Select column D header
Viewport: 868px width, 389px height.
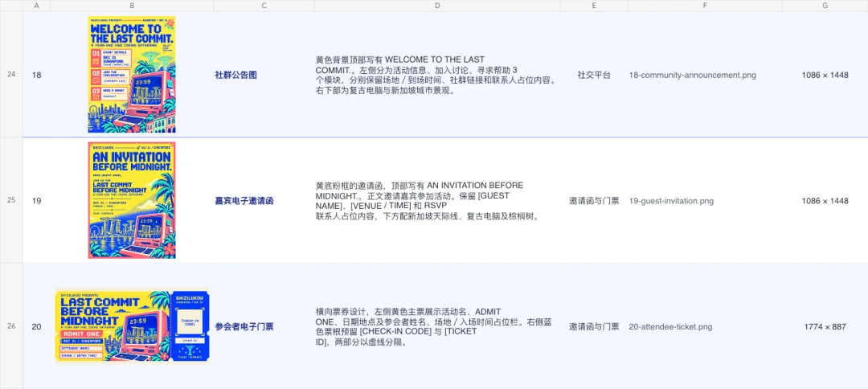tap(437, 6)
